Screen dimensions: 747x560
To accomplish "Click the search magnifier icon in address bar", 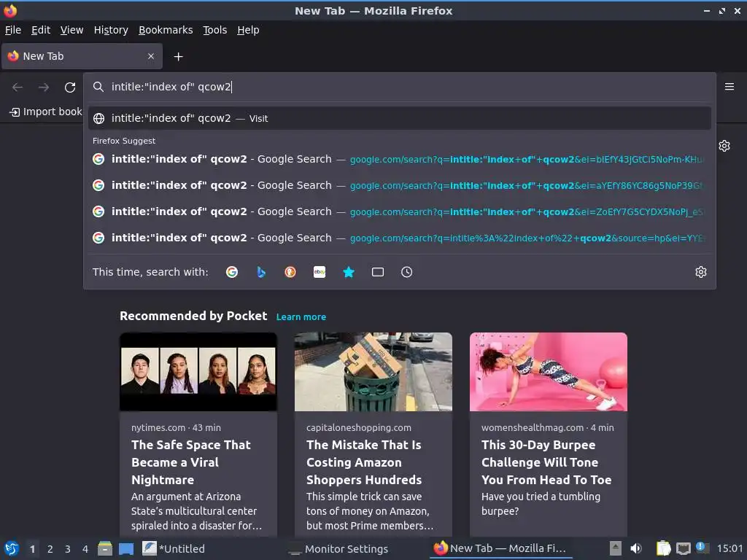I will pyautogui.click(x=98, y=87).
